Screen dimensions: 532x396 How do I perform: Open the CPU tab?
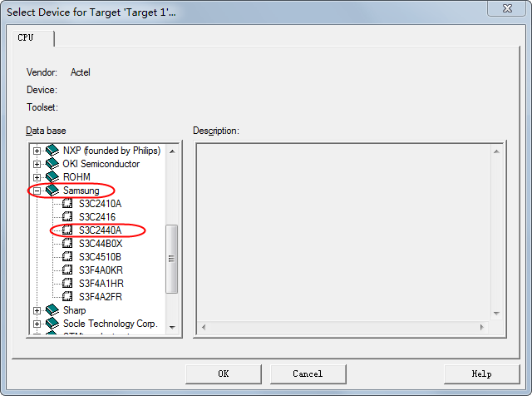click(33, 37)
